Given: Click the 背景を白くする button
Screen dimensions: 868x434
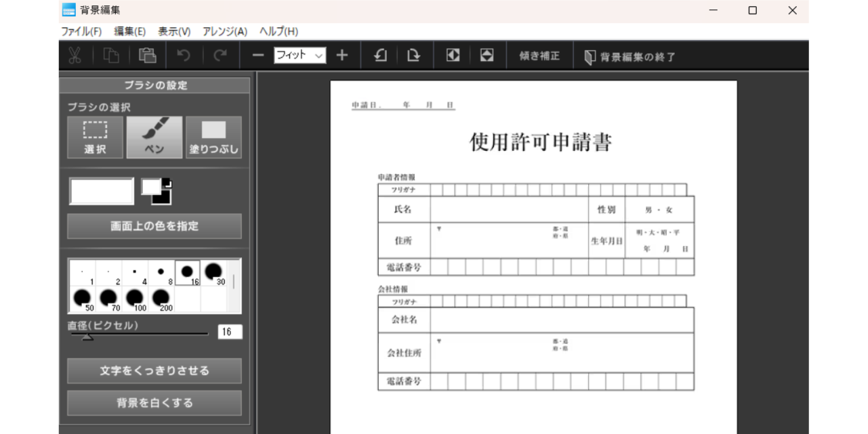Looking at the screenshot, I should pyautogui.click(x=154, y=403).
